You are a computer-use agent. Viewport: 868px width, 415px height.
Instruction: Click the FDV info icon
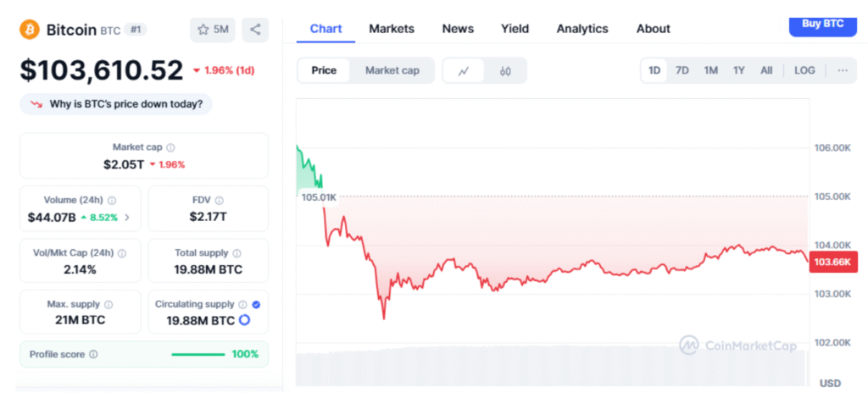pos(219,201)
